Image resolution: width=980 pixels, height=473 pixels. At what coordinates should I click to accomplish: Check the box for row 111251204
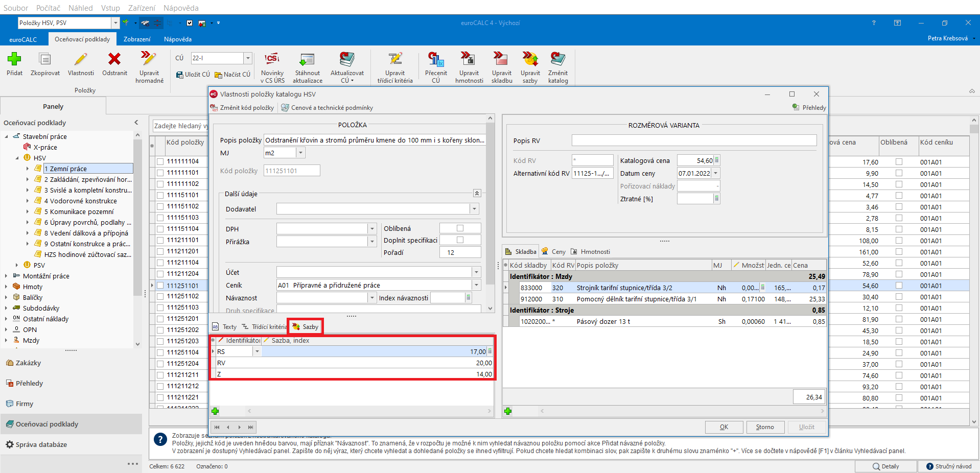click(x=160, y=364)
